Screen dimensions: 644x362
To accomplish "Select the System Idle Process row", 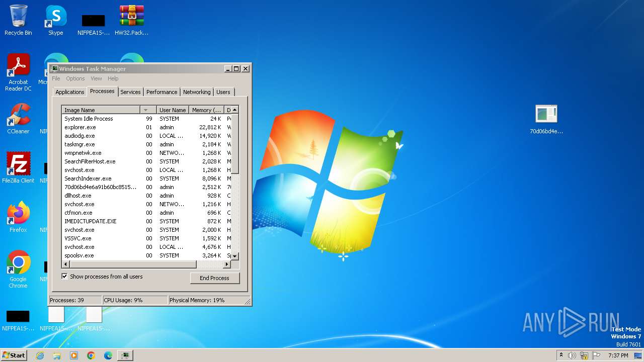I will point(146,119).
